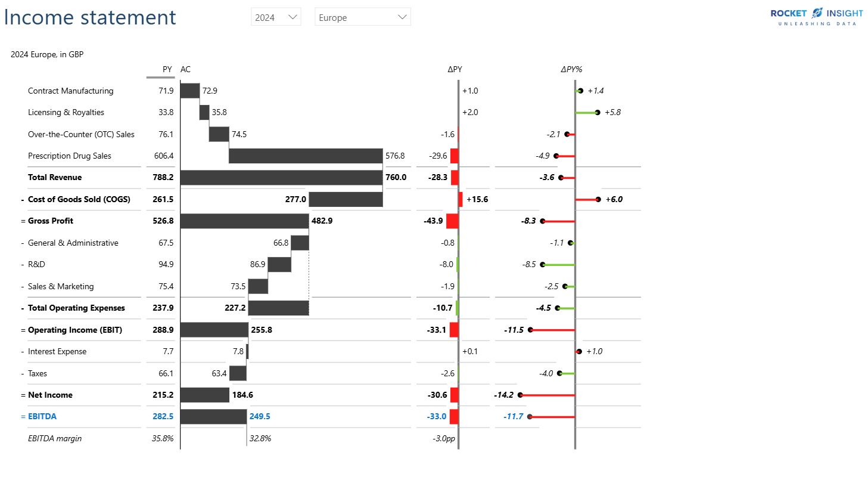Open the 2024 year dropdown
868x483 pixels.
click(x=275, y=17)
